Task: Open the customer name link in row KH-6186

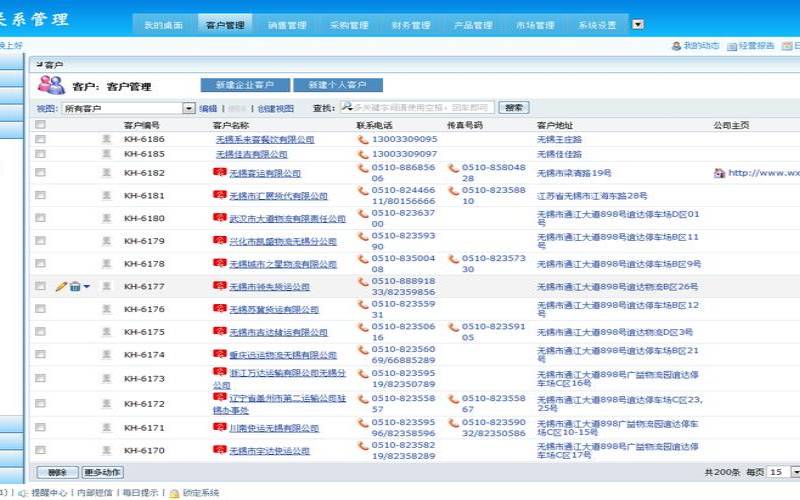Action: (x=265, y=139)
